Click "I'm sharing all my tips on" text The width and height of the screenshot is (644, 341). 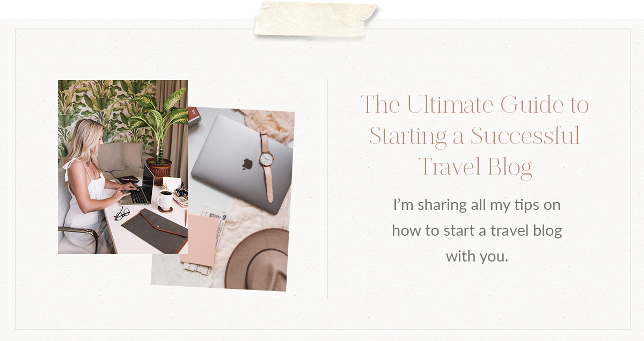[477, 205]
